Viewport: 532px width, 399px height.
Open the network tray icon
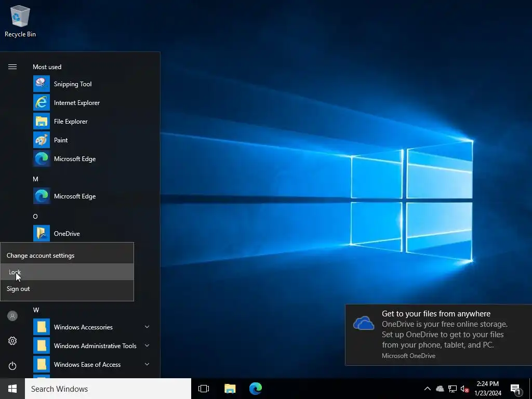(453, 389)
